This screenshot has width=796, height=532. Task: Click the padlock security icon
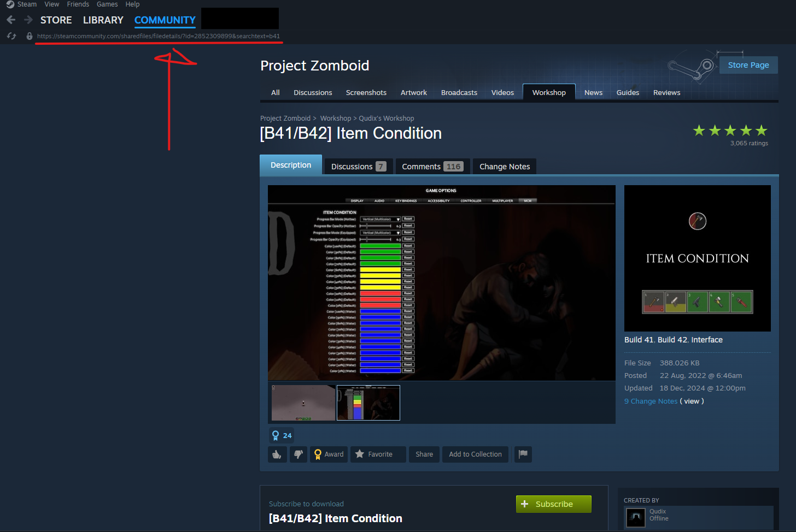[30, 36]
